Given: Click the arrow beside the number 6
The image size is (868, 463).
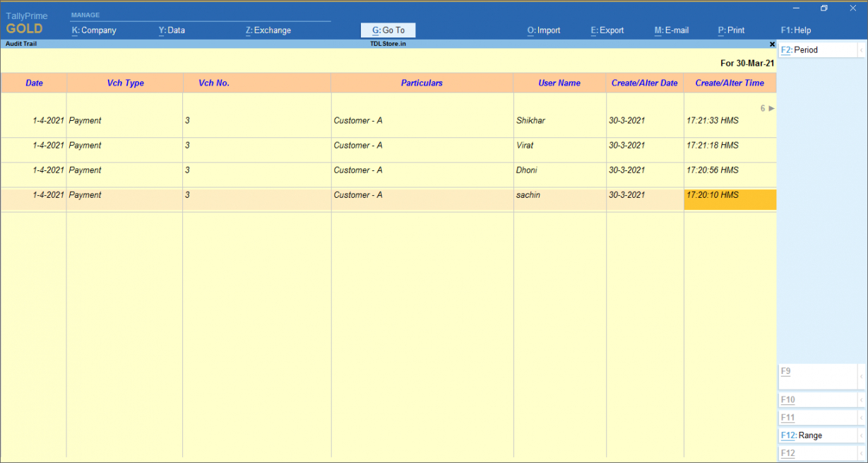Looking at the screenshot, I should point(771,108).
